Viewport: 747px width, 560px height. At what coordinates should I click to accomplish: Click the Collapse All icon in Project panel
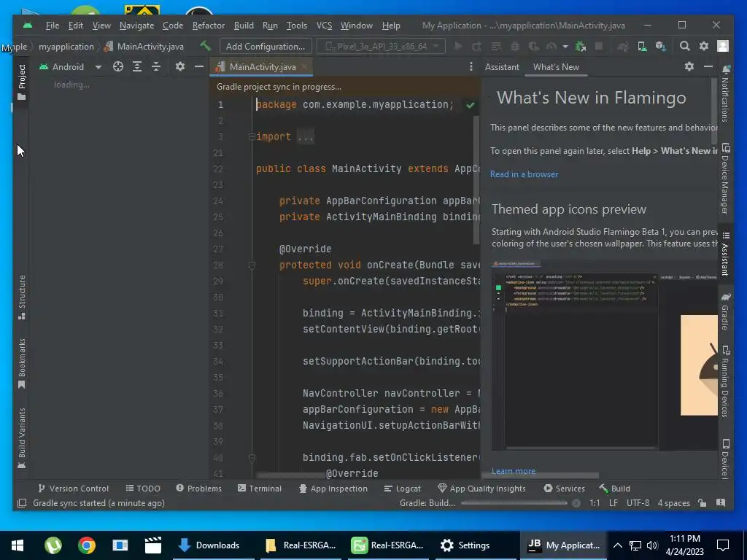click(x=156, y=66)
